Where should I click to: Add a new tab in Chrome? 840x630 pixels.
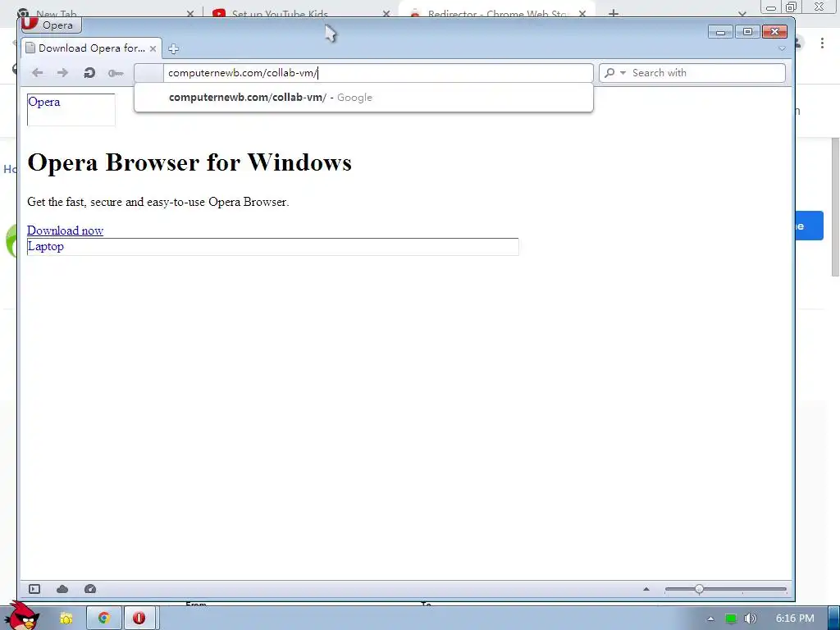[614, 13]
